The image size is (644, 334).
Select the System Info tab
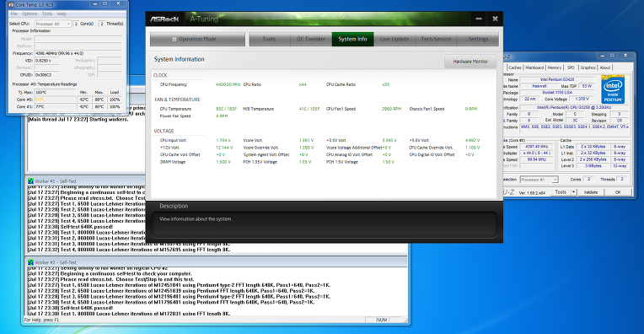point(352,39)
